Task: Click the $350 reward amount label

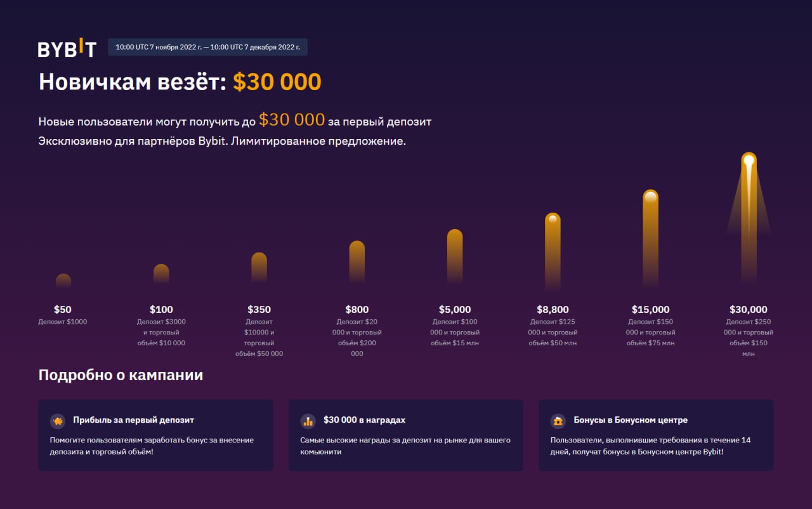Action: 259,310
